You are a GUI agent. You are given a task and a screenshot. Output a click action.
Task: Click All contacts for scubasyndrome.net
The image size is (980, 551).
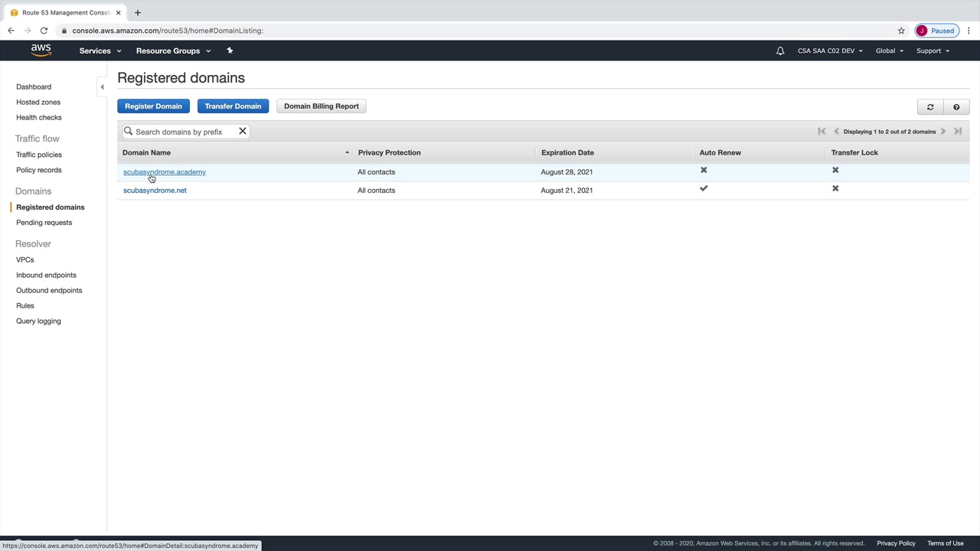click(x=376, y=191)
